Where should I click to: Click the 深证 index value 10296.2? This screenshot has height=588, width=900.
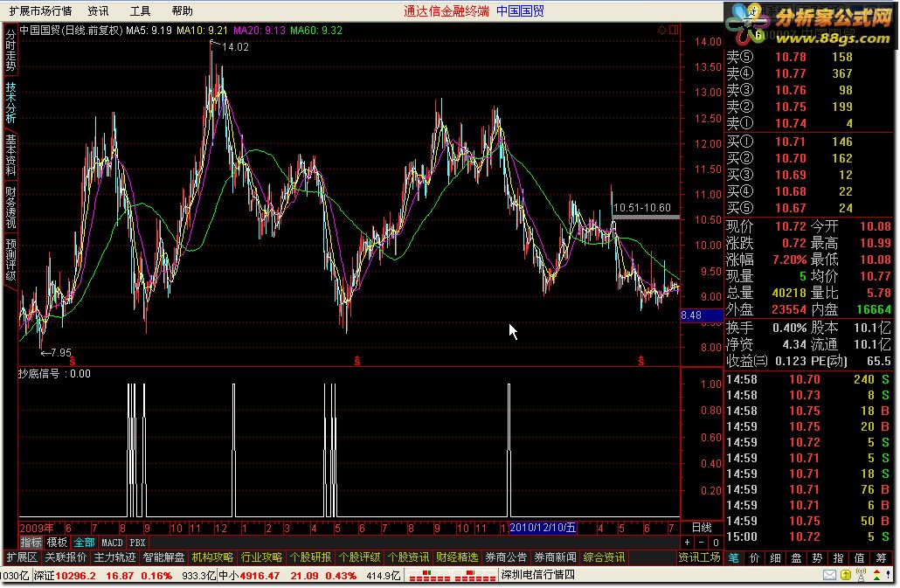click(x=76, y=576)
